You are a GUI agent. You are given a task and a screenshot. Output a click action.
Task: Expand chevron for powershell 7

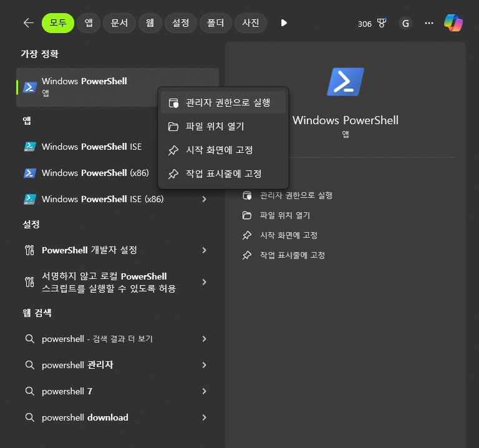coord(204,391)
